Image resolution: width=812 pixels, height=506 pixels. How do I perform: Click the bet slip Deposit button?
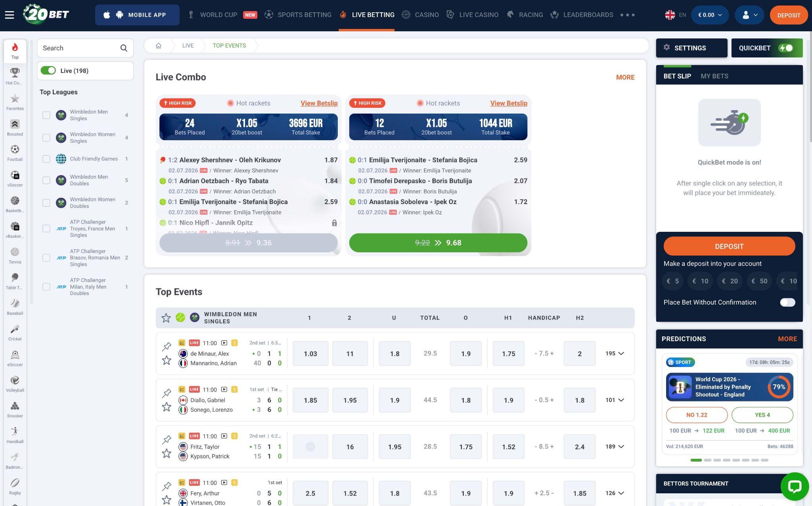tap(729, 246)
